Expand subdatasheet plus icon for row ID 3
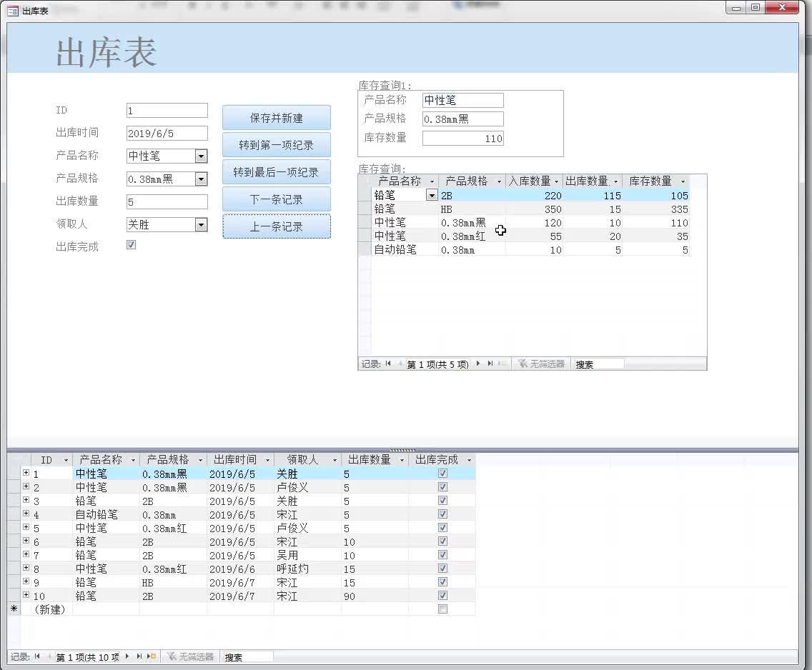This screenshot has width=812, height=670. click(26, 500)
